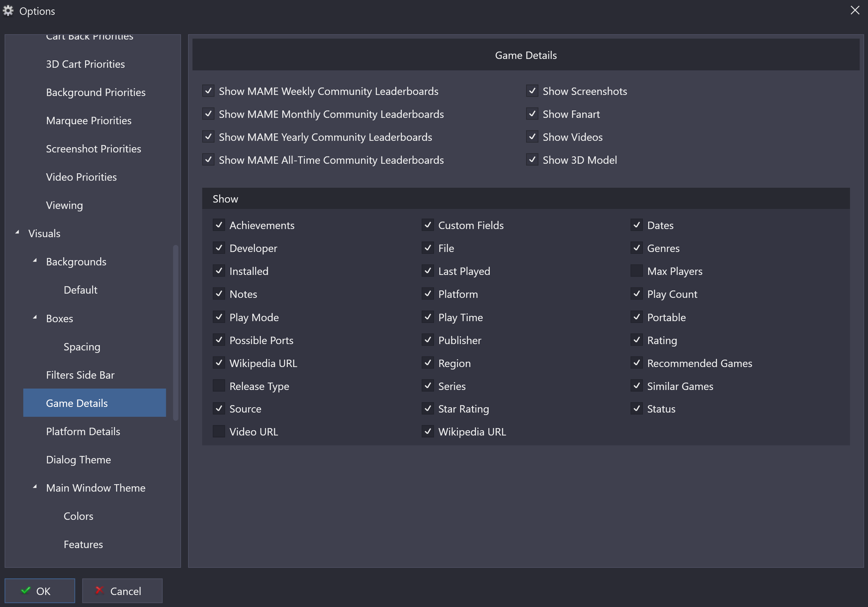Uncheck the Rating checkbox
The height and width of the screenshot is (607, 868).
click(x=637, y=340)
